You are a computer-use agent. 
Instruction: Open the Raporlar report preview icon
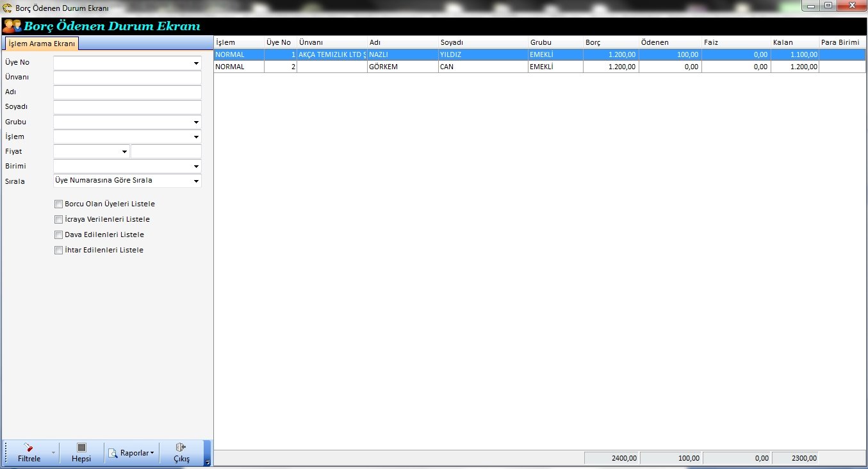[x=113, y=454]
